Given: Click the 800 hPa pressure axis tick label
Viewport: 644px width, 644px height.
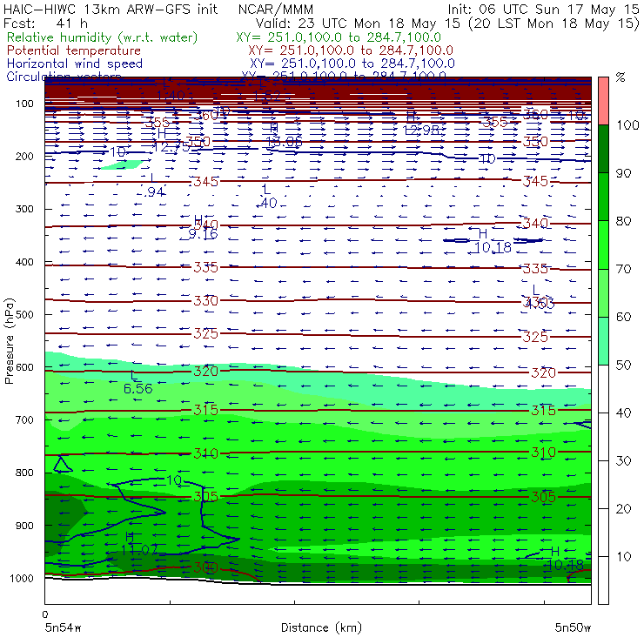Looking at the screenshot, I should pyautogui.click(x=24, y=473).
